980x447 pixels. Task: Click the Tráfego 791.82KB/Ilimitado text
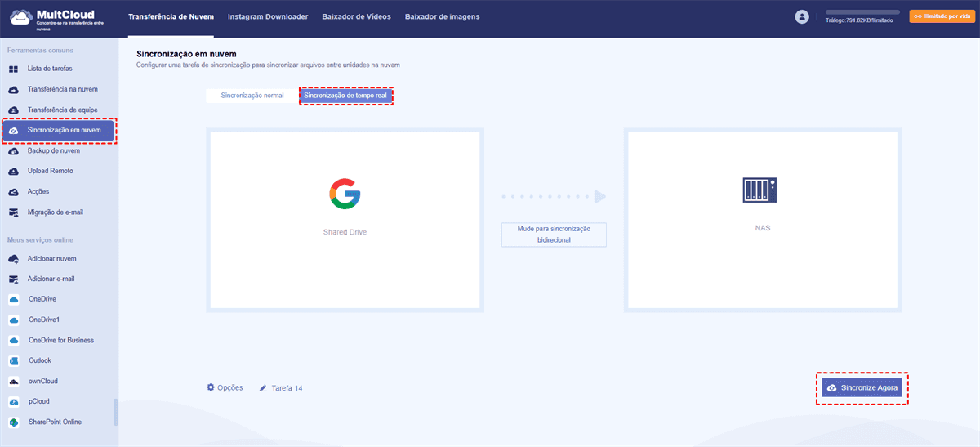pos(859,20)
